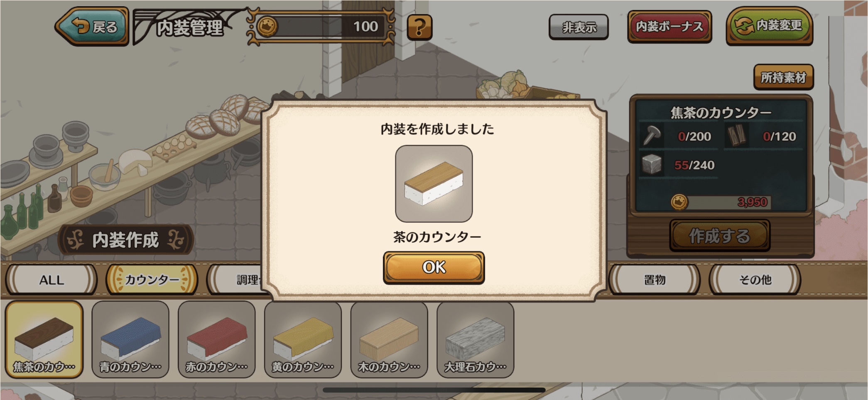Click the orange OK button in dialog
Screen dimensions: 868x400
[x=434, y=267]
